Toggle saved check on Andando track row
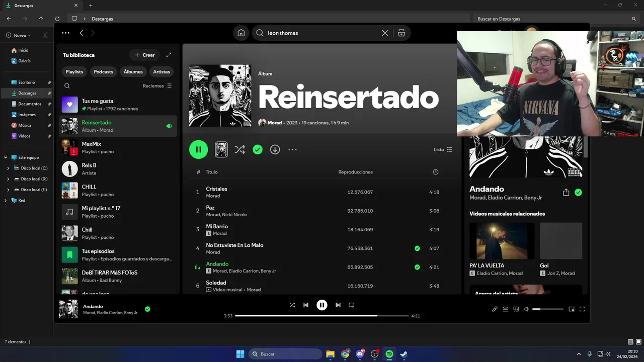The width and height of the screenshot is (644, 362). (417, 267)
